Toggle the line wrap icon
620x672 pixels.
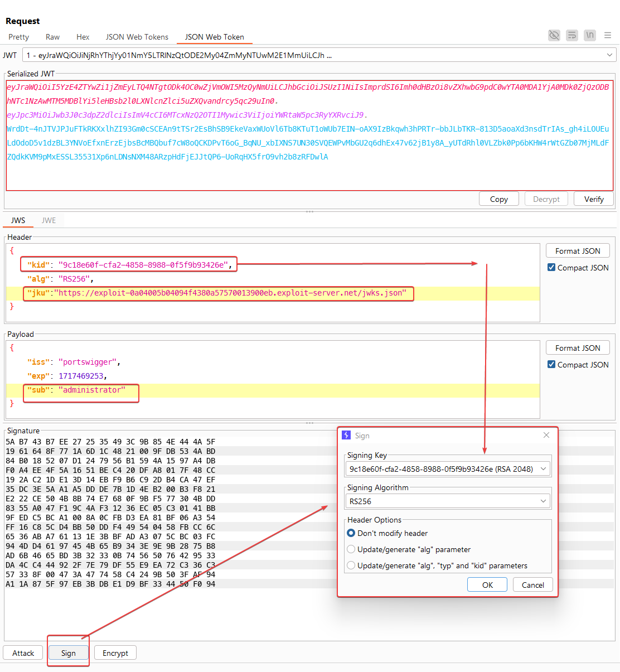pos(571,36)
